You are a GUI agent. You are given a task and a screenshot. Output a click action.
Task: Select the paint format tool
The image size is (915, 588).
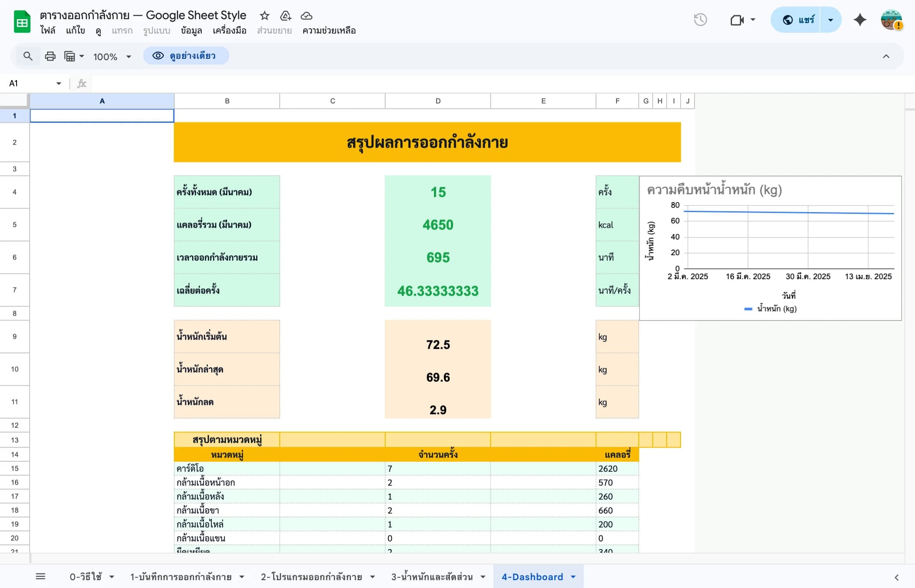coord(71,56)
